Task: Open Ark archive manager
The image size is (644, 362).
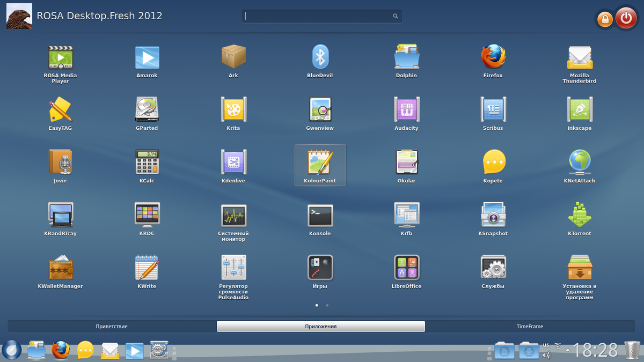Action: [233, 61]
